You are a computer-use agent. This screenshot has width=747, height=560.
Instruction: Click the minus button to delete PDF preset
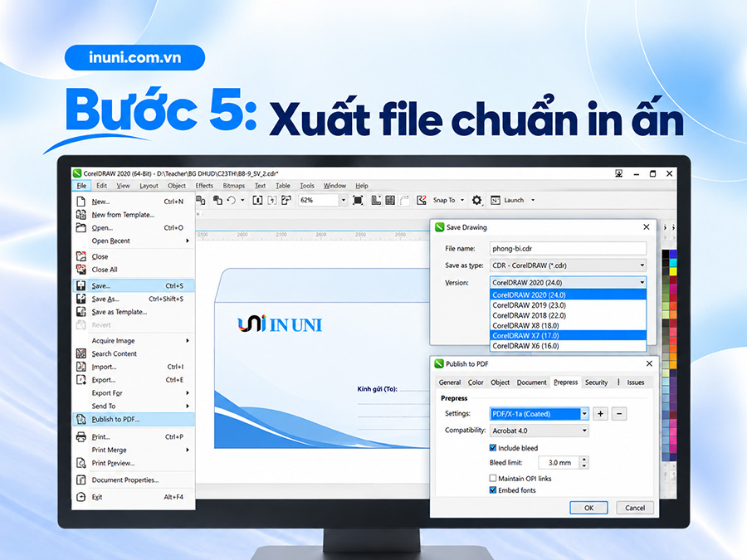(619, 414)
